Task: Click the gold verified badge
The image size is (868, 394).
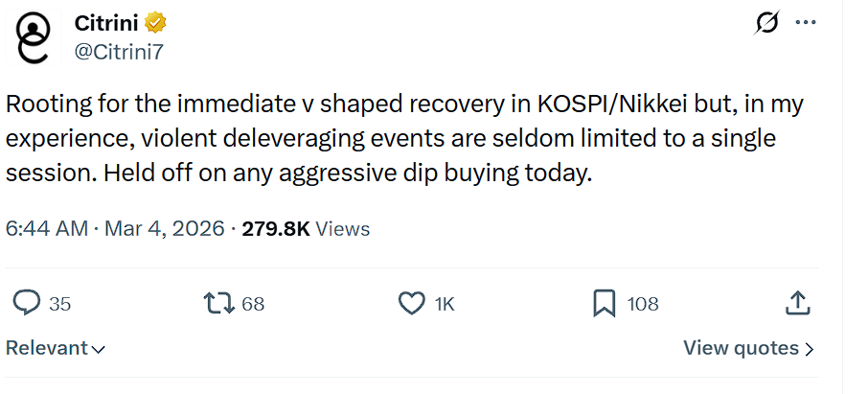Action: click(x=156, y=21)
